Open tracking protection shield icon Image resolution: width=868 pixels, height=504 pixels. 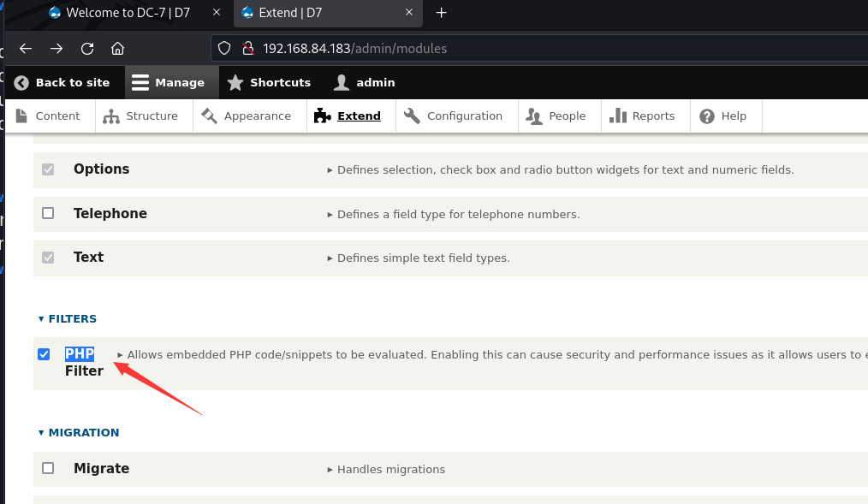pyautogui.click(x=224, y=48)
